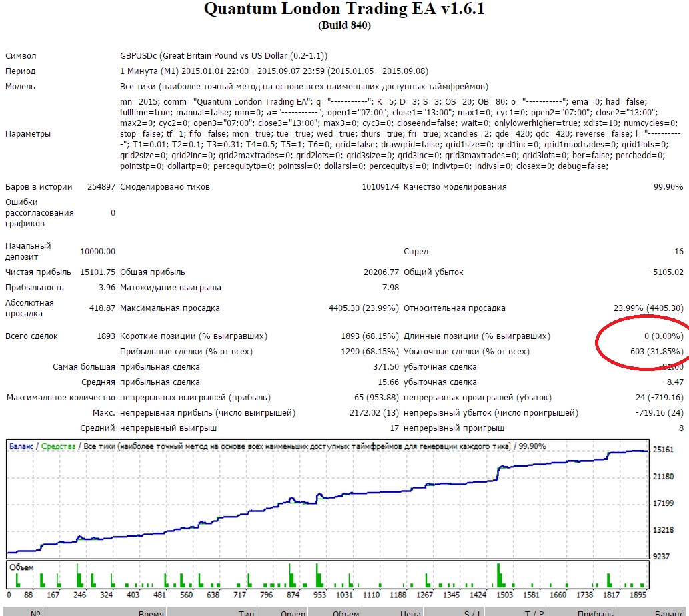Click the Прибыльные сделки value 1290 (68.15%)
This screenshot has width=689, height=616.
pos(370,352)
